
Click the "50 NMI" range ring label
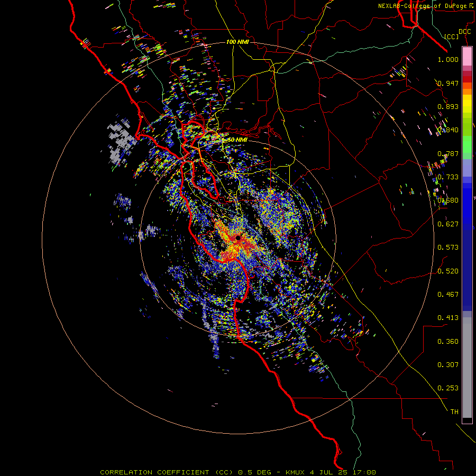coord(237,140)
